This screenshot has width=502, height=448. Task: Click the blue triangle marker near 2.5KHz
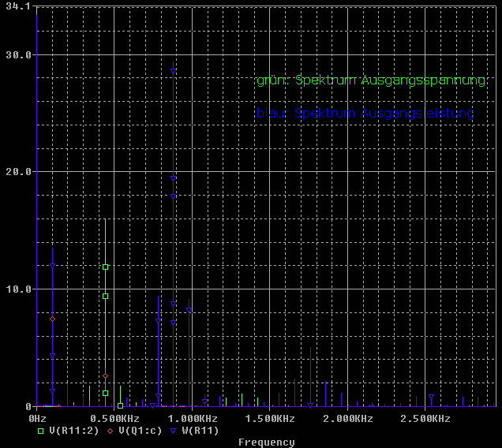point(431,397)
